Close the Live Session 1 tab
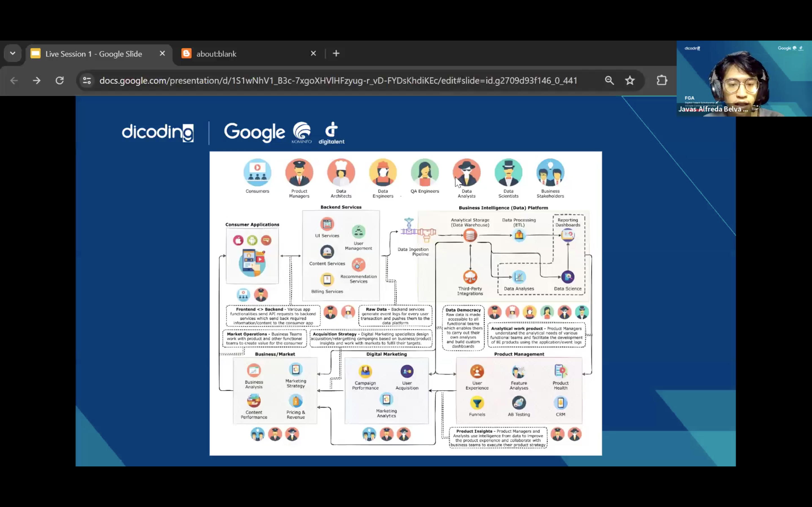 [x=162, y=53]
